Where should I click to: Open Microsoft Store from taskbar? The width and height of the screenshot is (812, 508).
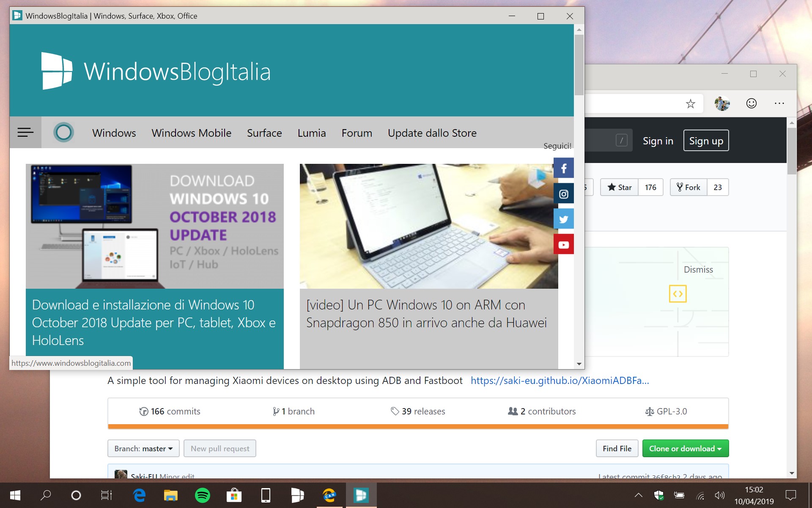234,495
